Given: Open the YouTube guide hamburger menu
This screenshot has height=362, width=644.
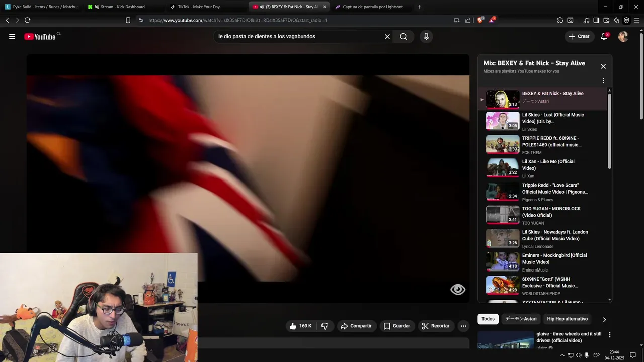Looking at the screenshot, I should click(12, 37).
